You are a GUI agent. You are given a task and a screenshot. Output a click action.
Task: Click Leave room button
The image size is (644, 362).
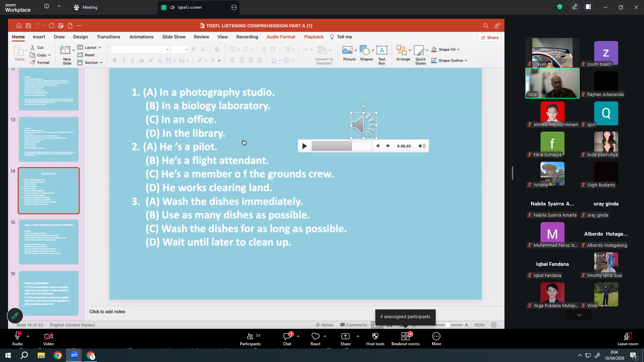click(x=628, y=339)
